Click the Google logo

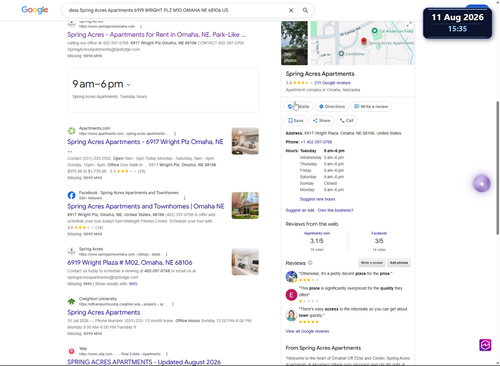pos(35,10)
